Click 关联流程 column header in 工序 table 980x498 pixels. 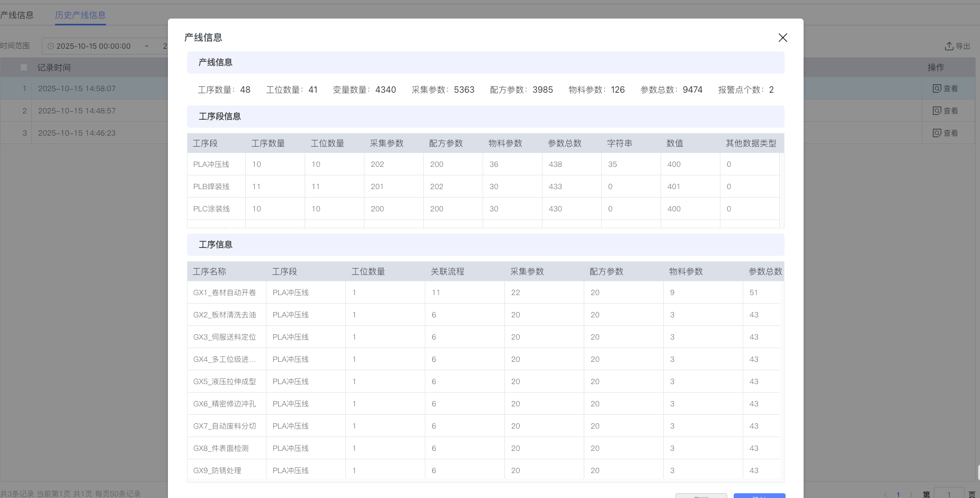[x=448, y=271]
